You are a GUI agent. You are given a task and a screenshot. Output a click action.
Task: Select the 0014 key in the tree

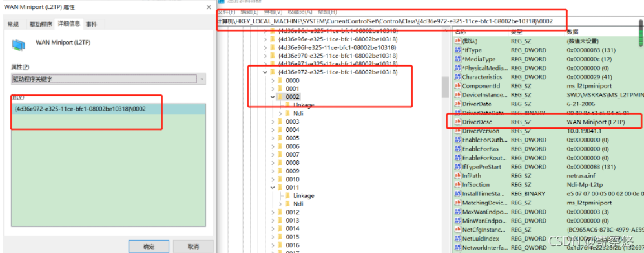coord(293,228)
